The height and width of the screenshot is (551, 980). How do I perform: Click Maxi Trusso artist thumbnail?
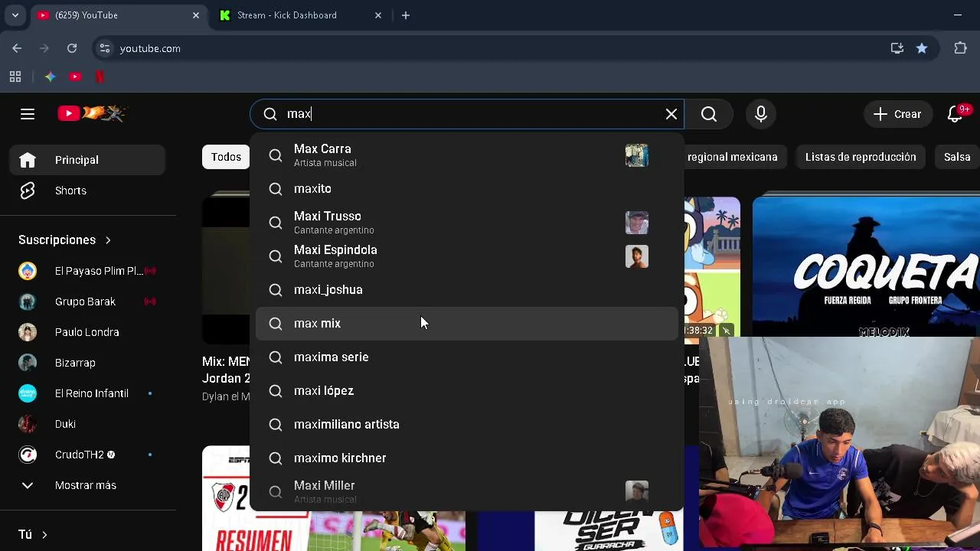(x=636, y=223)
